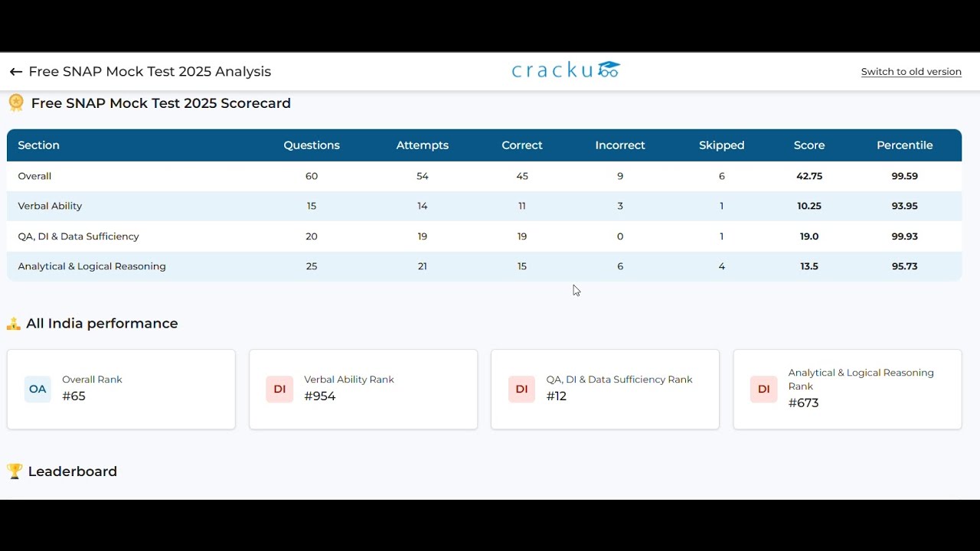Image resolution: width=980 pixels, height=551 pixels.
Task: Click the Section column header
Action: click(38, 145)
